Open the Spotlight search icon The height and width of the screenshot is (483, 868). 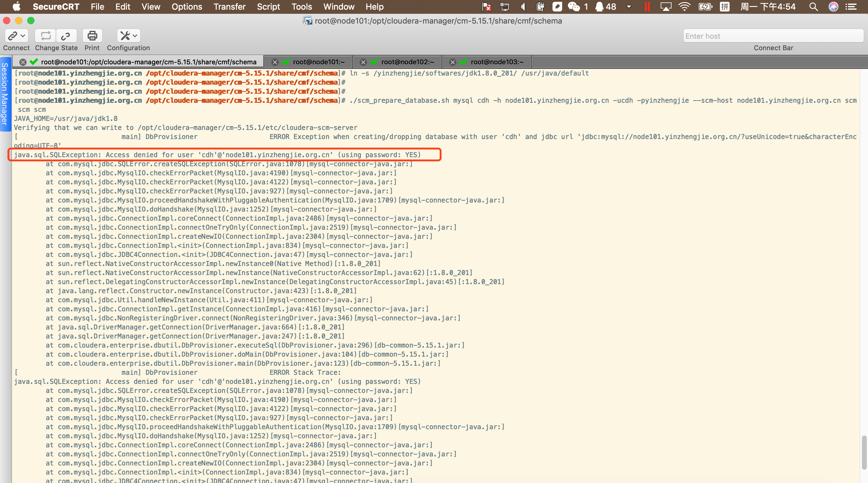click(813, 7)
